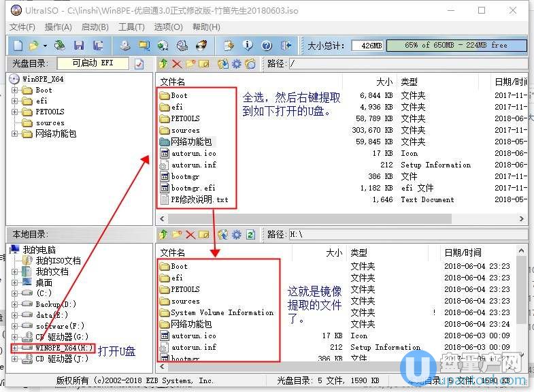The width and height of the screenshot is (534, 392).
Task: Click boot info icon beside 可启动 EFI
Action: [139, 64]
